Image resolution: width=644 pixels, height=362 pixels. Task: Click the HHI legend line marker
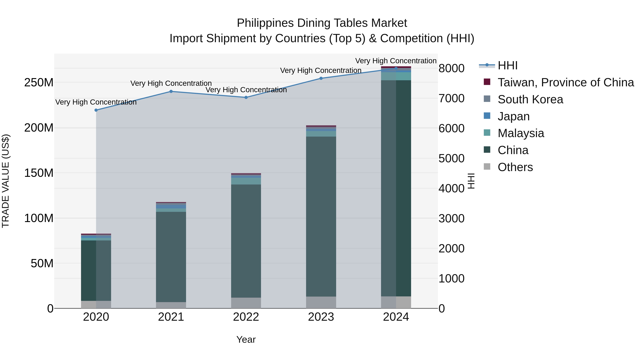pos(487,65)
